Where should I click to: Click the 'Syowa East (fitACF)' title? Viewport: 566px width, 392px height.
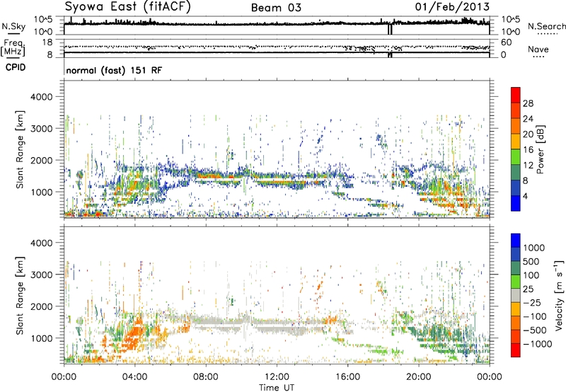[127, 7]
